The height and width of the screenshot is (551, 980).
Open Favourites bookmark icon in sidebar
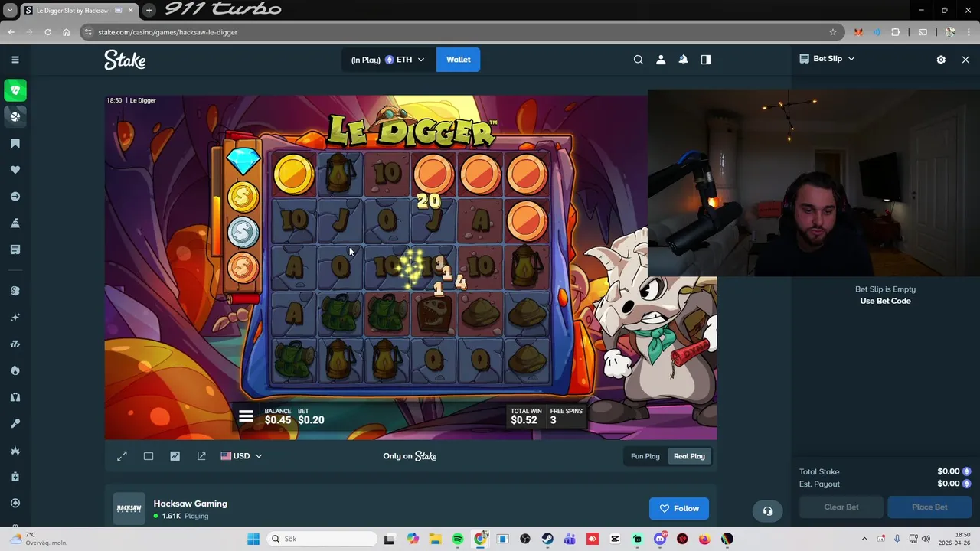tap(15, 144)
